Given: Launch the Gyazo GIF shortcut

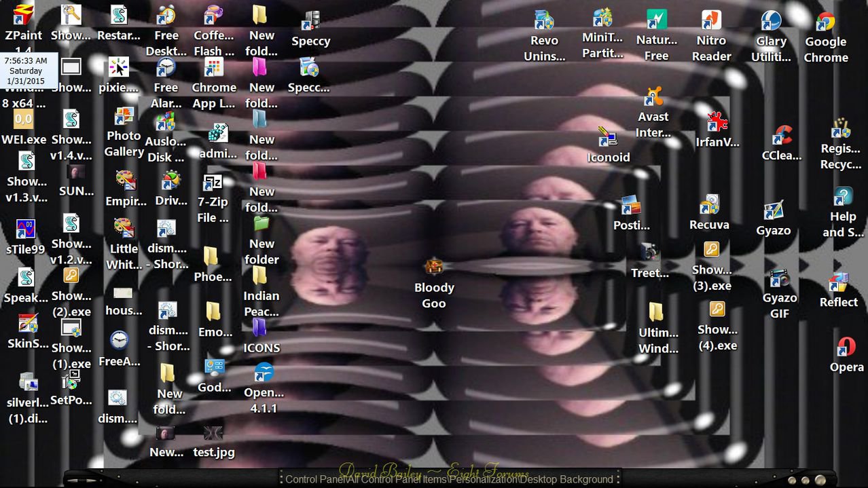Looking at the screenshot, I should 779,279.
